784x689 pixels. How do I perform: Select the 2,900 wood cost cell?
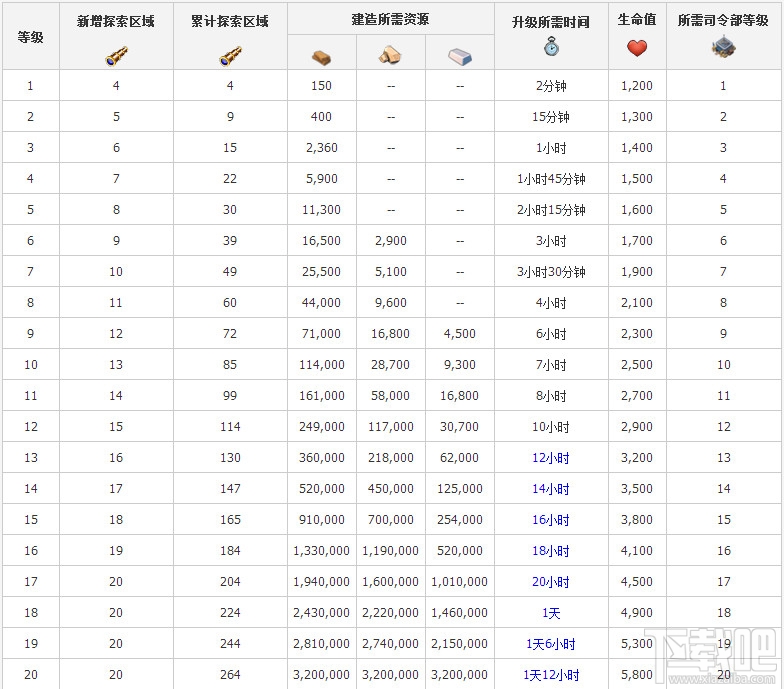390,240
